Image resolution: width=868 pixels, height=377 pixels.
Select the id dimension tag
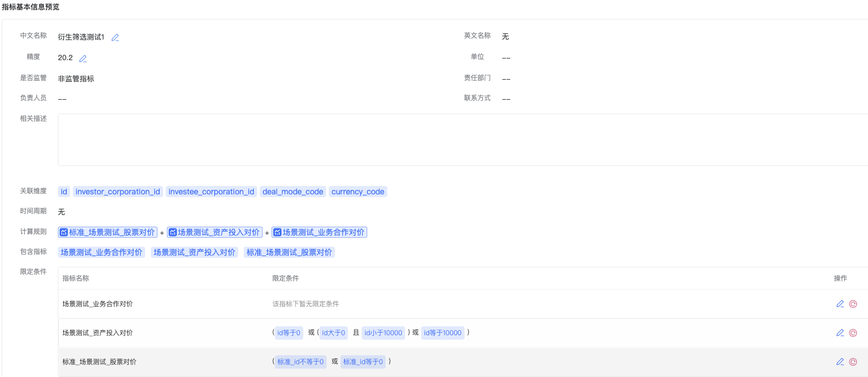coord(64,192)
